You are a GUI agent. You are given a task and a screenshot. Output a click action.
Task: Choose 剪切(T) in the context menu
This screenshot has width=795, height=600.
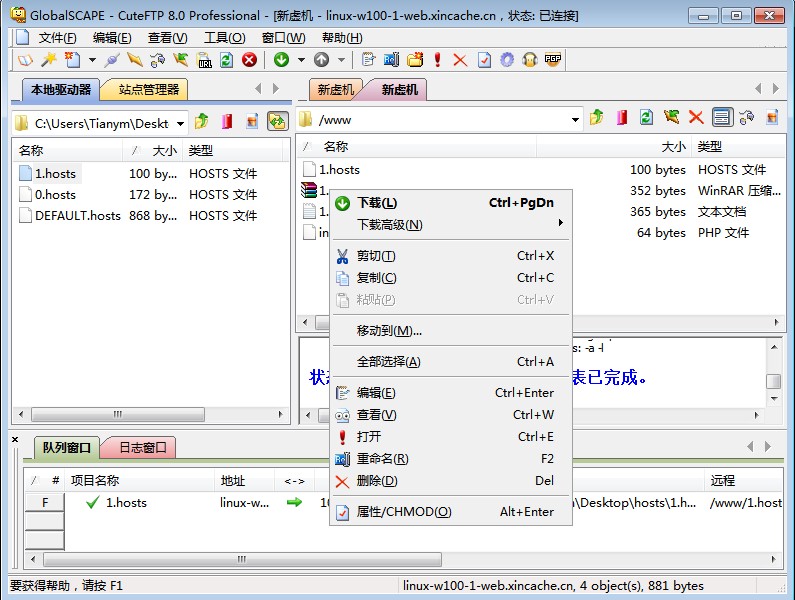click(x=451, y=256)
